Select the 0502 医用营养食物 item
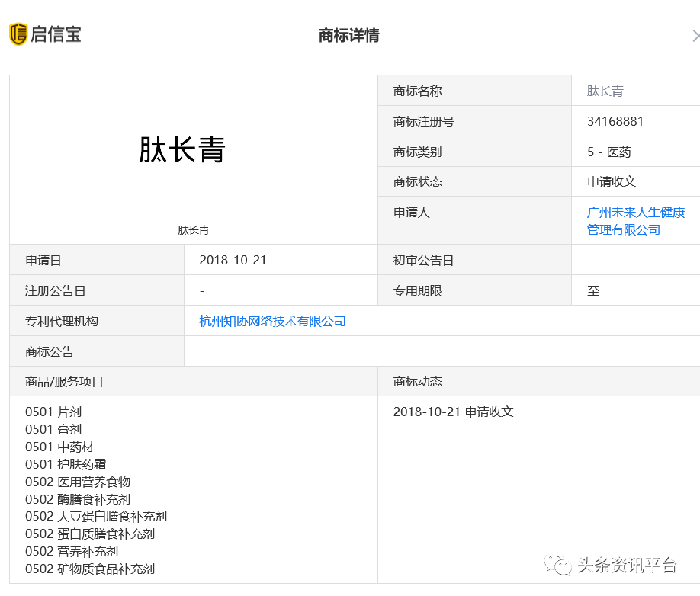This screenshot has height=596, width=700. (x=78, y=482)
